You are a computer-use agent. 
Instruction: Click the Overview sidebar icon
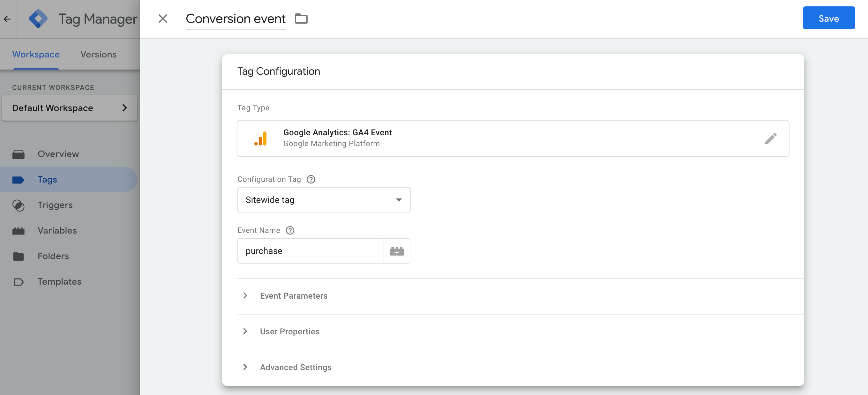[x=19, y=154]
